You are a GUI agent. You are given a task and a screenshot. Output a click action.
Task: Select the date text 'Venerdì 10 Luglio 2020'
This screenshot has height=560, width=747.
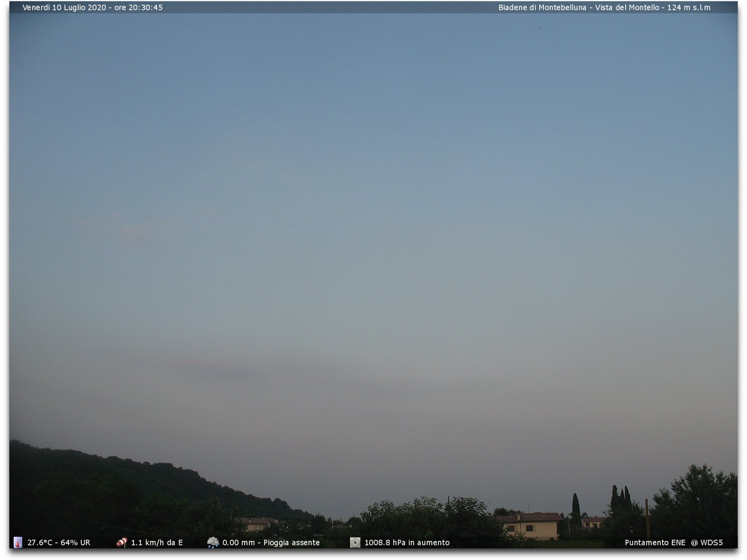pyautogui.click(x=64, y=7)
